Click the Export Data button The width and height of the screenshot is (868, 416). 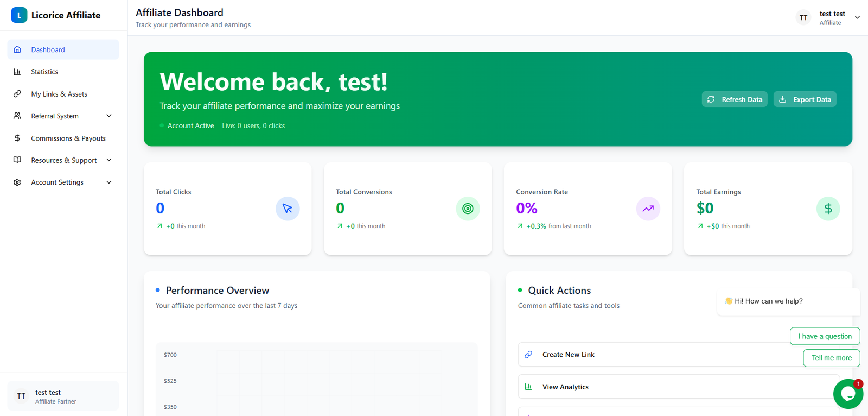(x=805, y=99)
